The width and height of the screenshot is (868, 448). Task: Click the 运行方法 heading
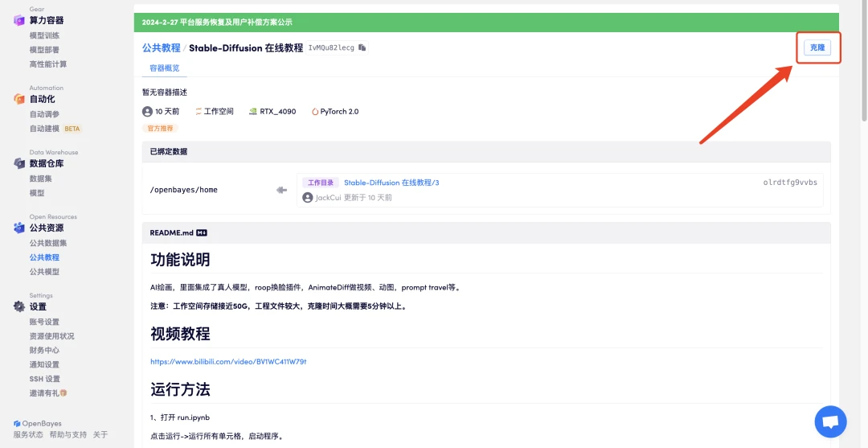coord(180,389)
